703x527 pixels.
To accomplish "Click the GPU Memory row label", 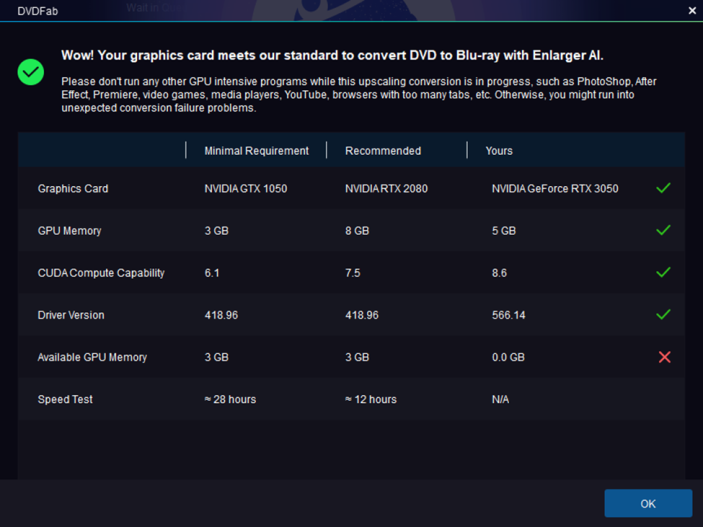I will (69, 231).
